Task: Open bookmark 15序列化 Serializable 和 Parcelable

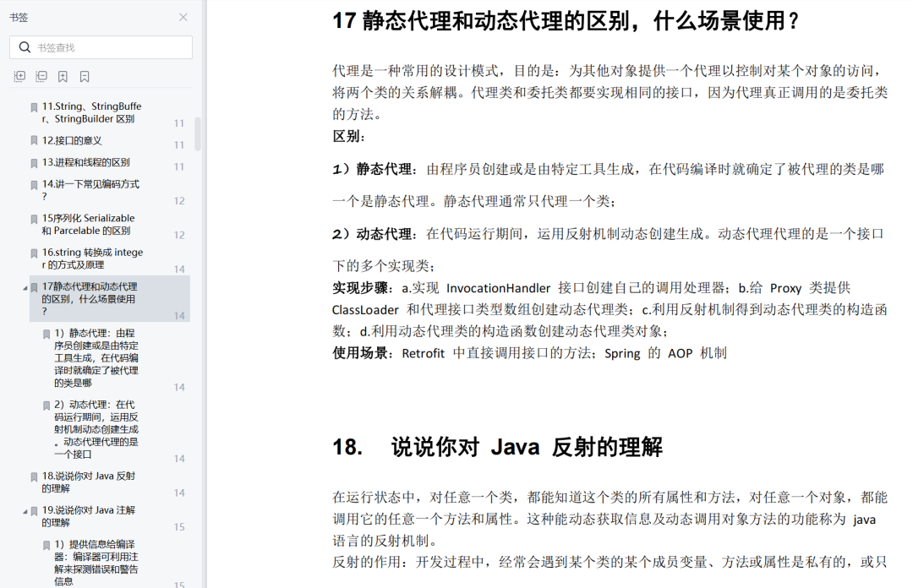Action: click(88, 224)
